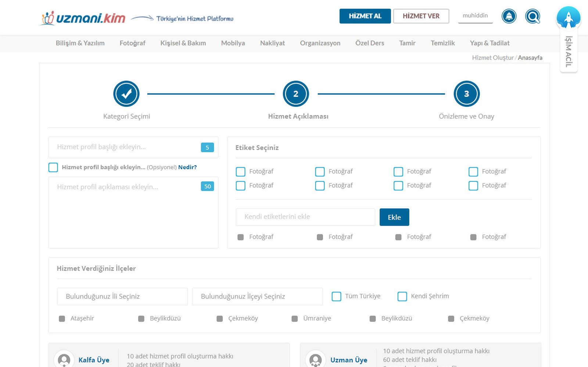Click the notification bell icon
588x367 pixels.
[x=509, y=16]
